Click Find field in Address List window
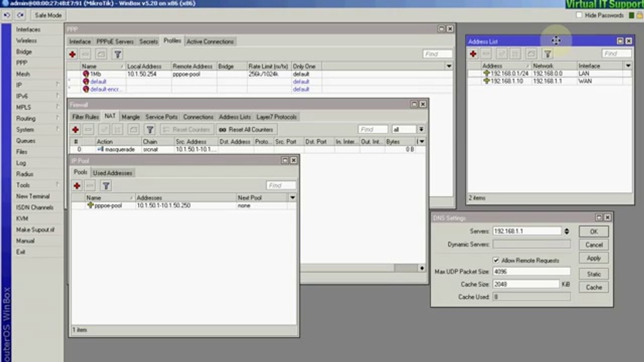 (x=616, y=54)
